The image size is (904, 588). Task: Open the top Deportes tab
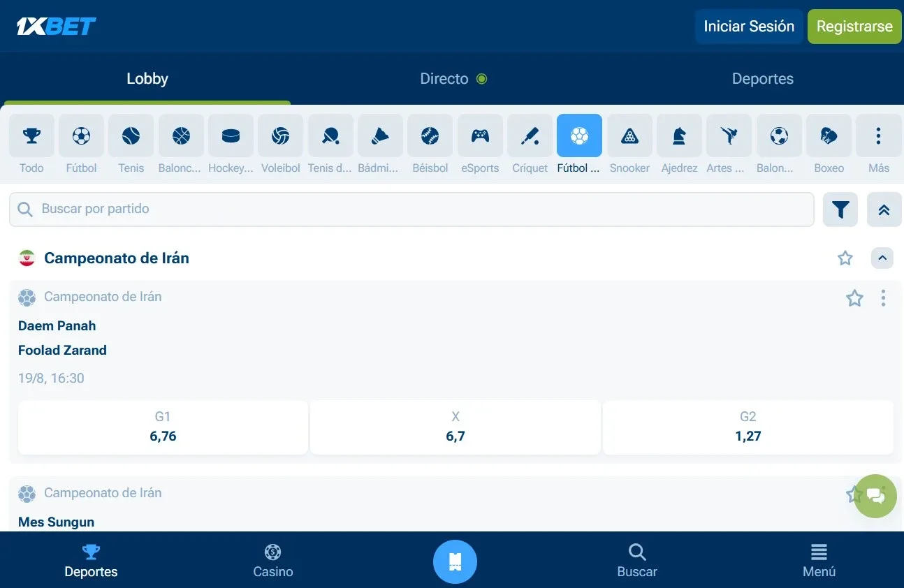(763, 79)
